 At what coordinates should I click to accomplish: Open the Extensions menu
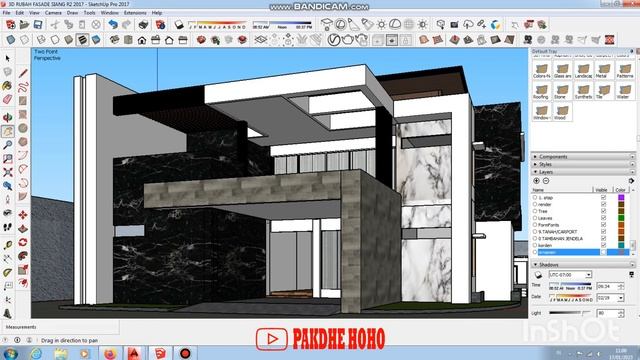(135, 13)
